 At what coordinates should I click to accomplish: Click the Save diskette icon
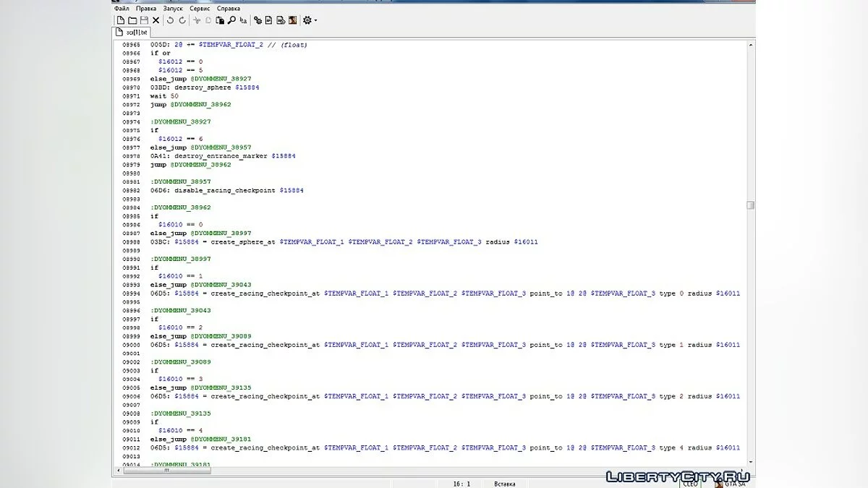point(144,21)
